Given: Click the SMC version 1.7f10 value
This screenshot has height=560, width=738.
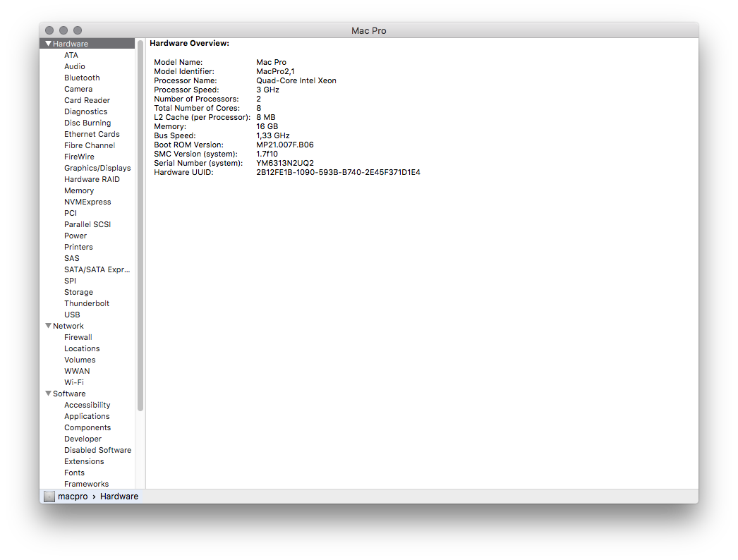Looking at the screenshot, I should pyautogui.click(x=267, y=154).
